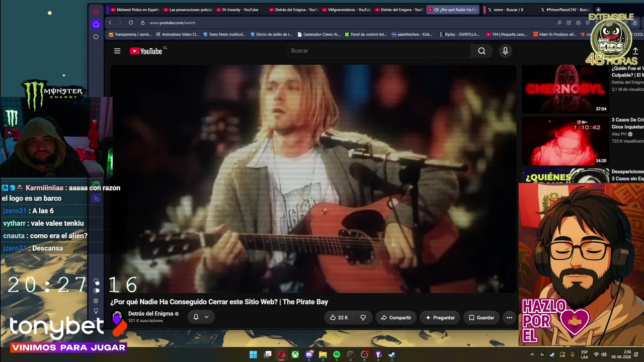
Task: Open Discord from the taskbar
Action: point(309,354)
